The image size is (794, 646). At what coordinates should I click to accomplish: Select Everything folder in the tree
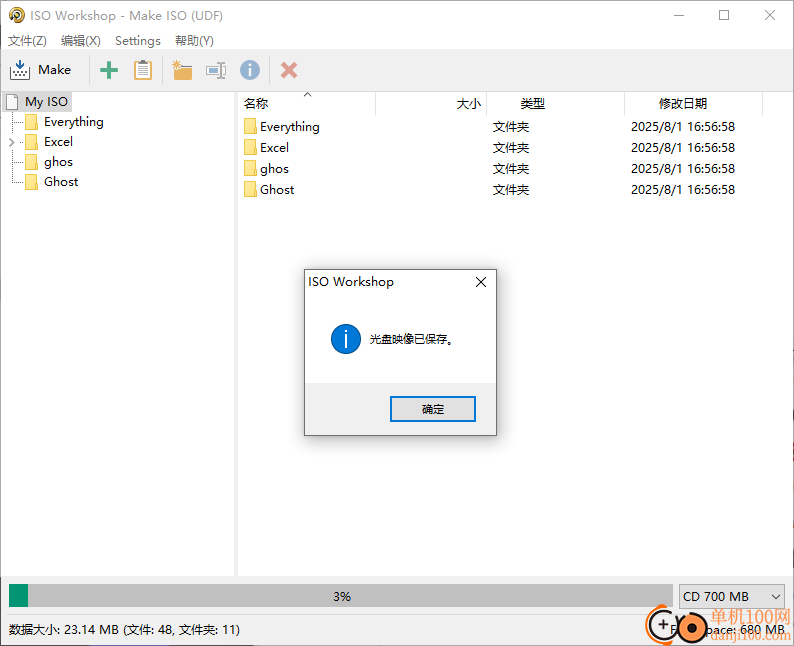[73, 122]
